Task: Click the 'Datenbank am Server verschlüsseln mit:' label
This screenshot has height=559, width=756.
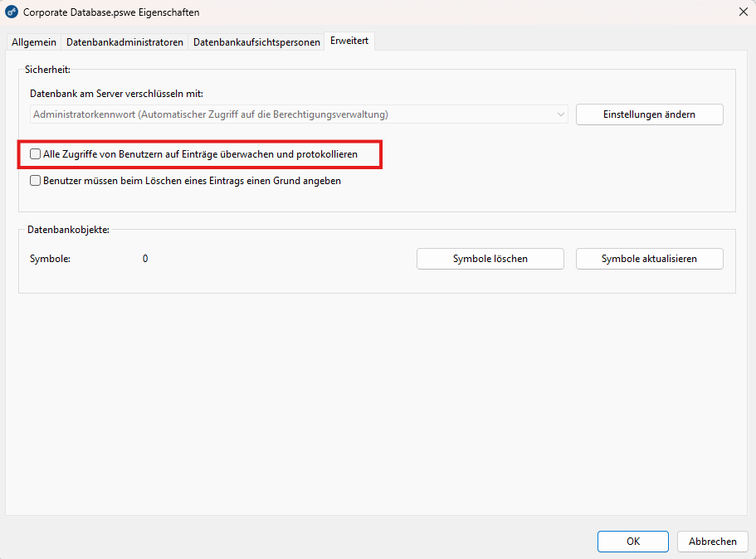Action: pos(117,94)
